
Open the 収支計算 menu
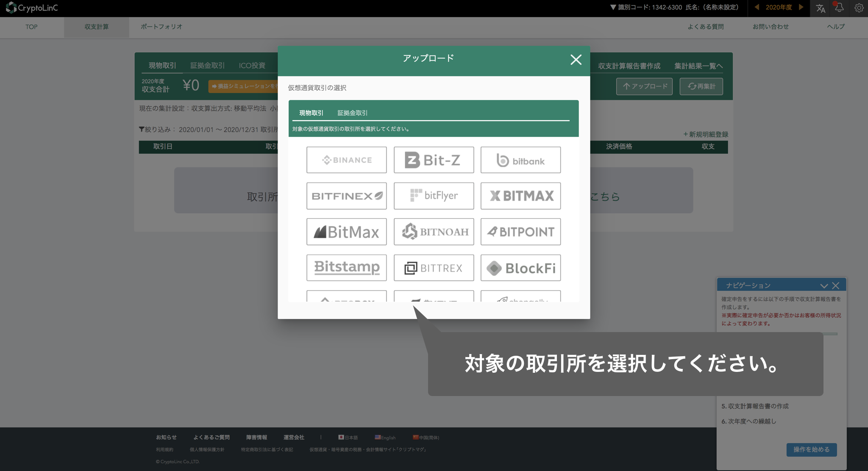point(96,27)
